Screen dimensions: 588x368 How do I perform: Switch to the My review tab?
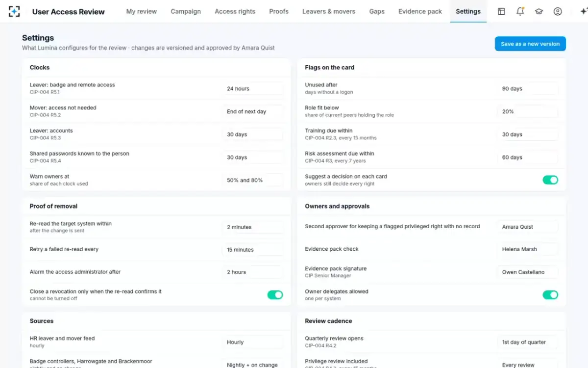(142, 11)
